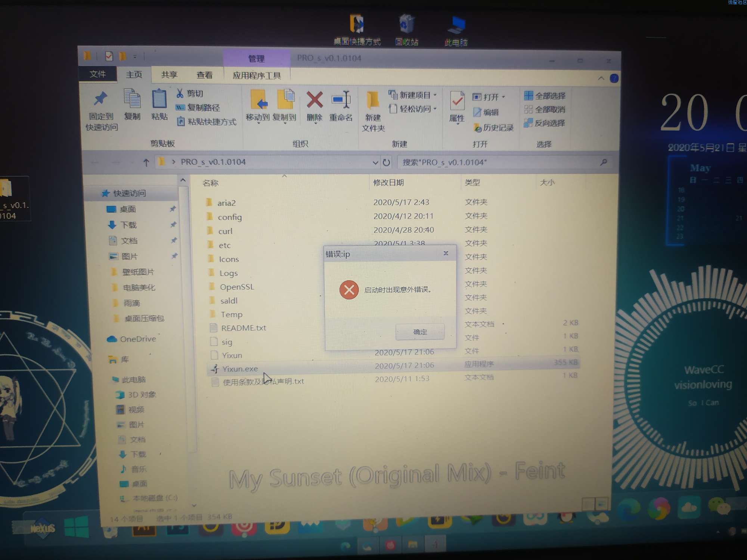747x560 pixels.
Task: Click PRO_s_v0.1.0104 in address bar
Action: click(x=213, y=162)
